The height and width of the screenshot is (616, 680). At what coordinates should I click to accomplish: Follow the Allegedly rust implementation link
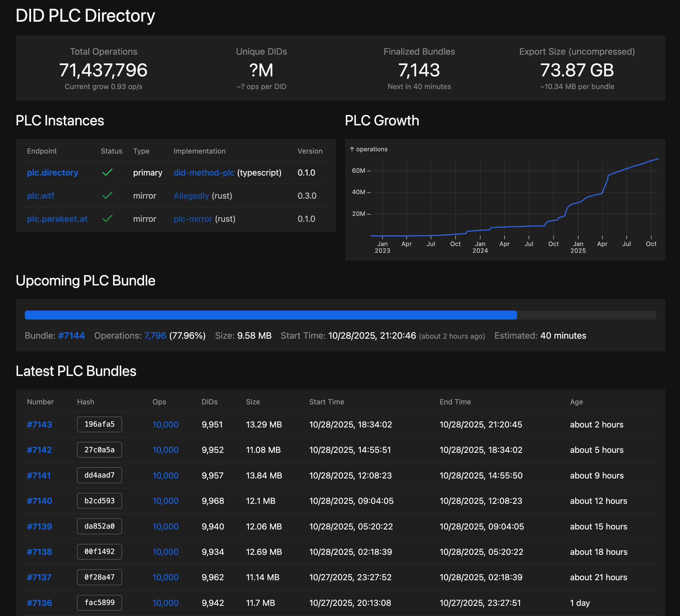191,196
